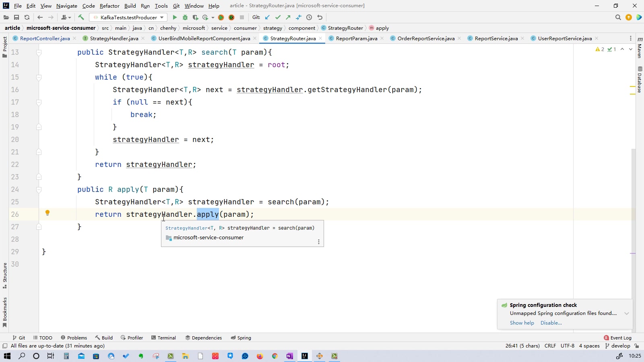Click Disable... link in Spring notification
The image size is (644, 362).
[x=551, y=323]
